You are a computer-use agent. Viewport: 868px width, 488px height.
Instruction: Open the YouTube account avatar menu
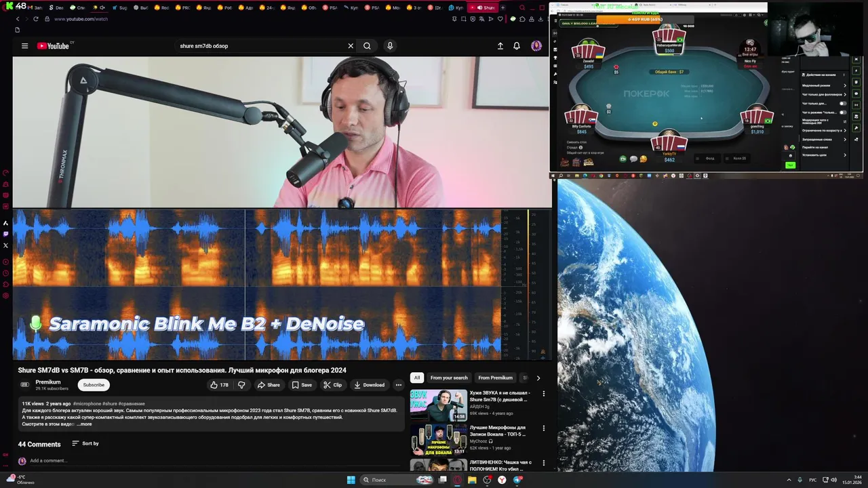pos(536,46)
